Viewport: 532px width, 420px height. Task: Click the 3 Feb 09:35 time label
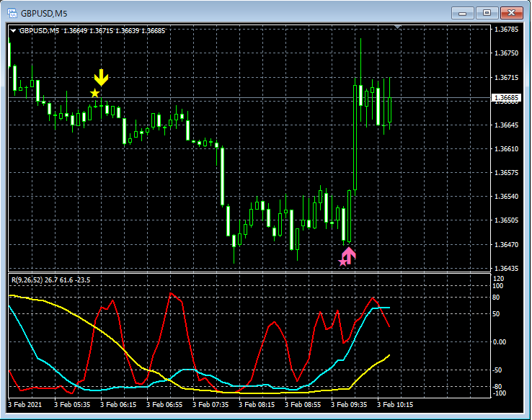tap(349, 404)
